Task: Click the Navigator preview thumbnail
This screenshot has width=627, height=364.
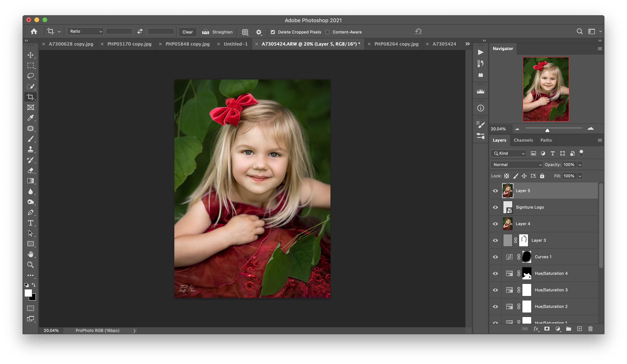Action: tap(546, 89)
